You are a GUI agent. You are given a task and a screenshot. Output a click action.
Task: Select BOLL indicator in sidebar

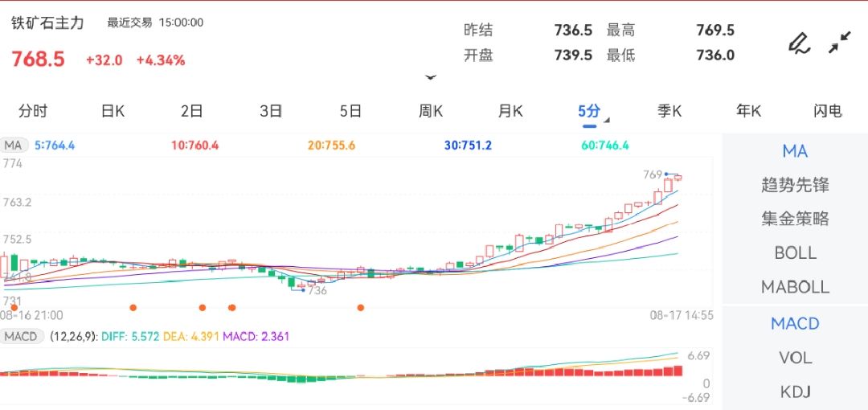pos(795,253)
